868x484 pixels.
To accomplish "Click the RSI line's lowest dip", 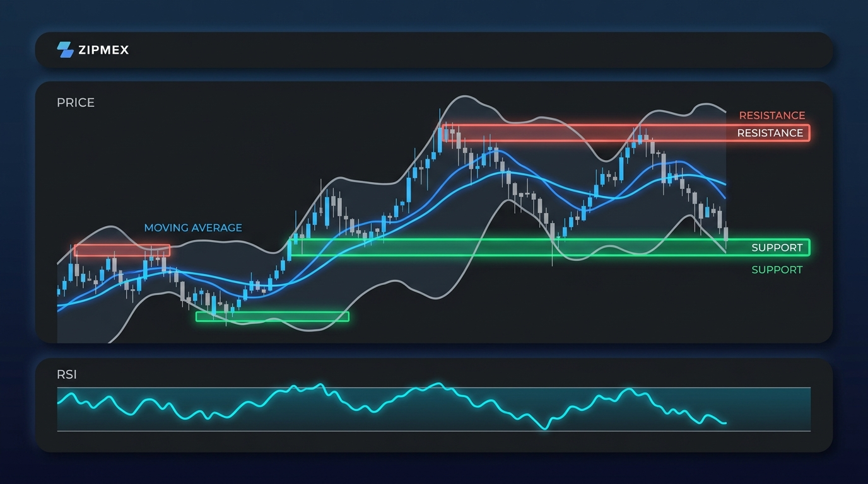I will [546, 429].
